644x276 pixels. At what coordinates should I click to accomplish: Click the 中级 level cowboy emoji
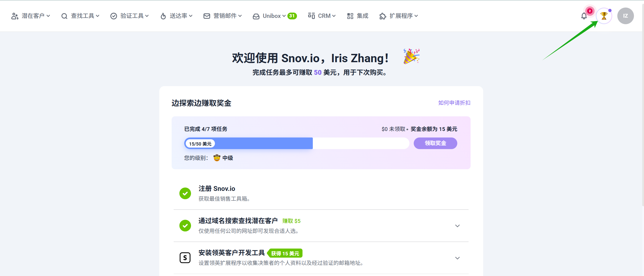click(217, 158)
